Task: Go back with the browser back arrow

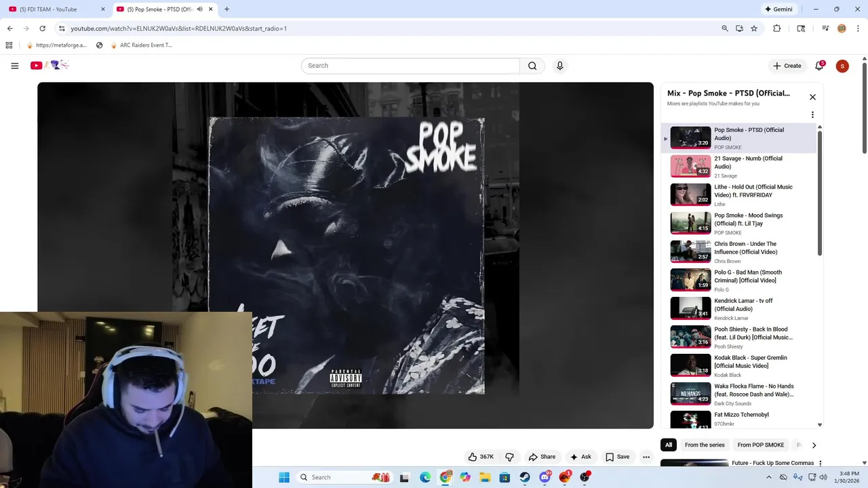Action: click(9, 28)
